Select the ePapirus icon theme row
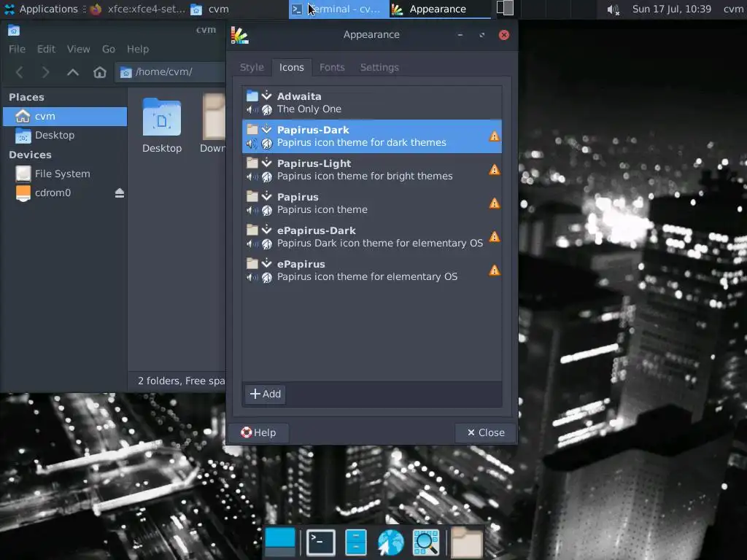 372,271
